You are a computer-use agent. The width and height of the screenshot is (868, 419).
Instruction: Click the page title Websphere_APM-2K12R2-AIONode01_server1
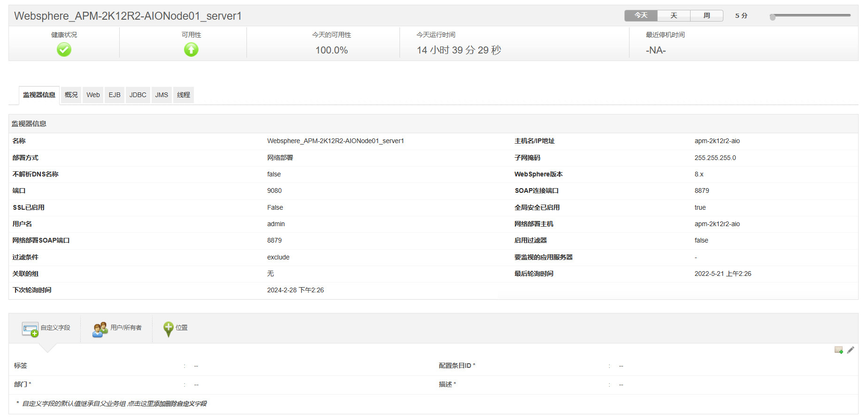click(x=128, y=16)
